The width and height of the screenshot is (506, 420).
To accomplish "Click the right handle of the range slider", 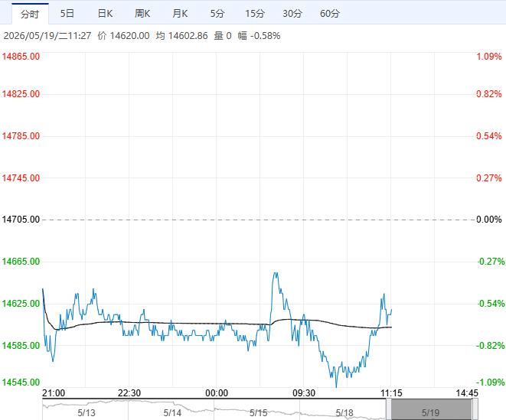I will point(475,409).
